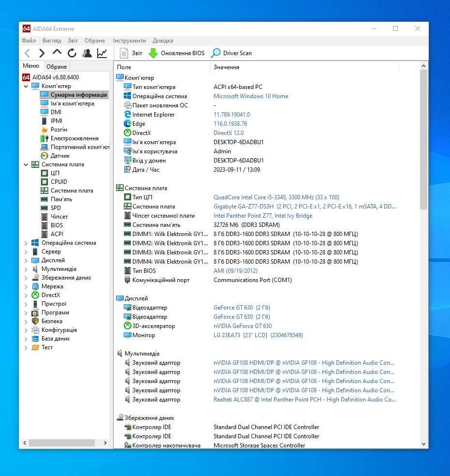Open the user icon in the toolbar

[87, 53]
